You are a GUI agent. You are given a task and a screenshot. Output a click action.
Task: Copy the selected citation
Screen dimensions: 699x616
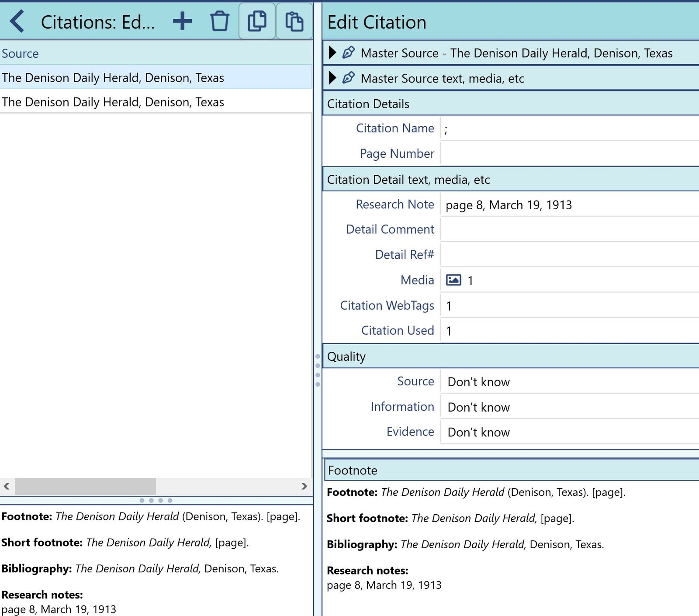257,21
